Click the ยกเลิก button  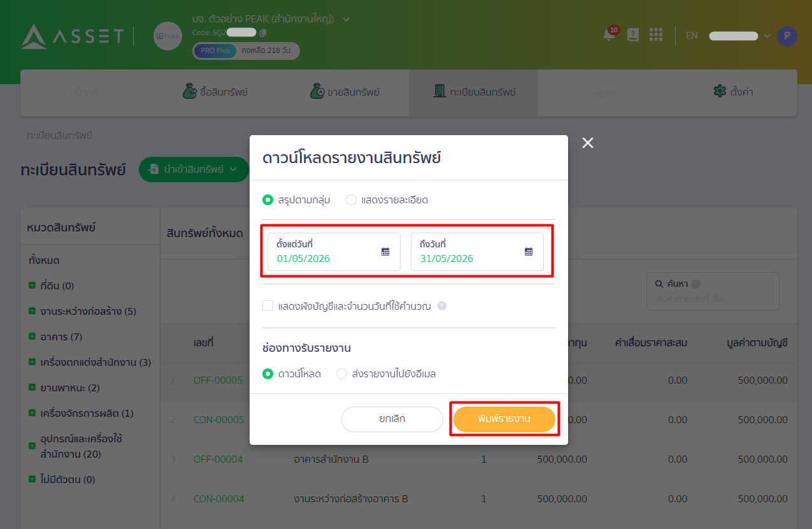tap(392, 419)
